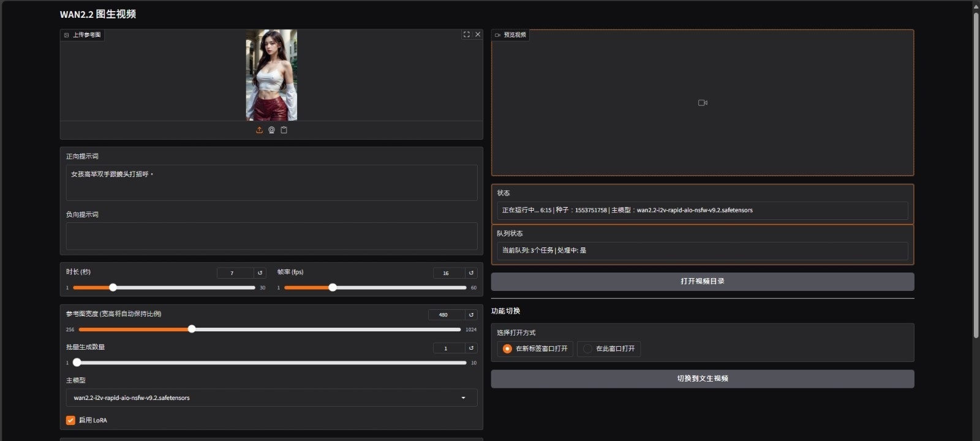Select 在新标签窗口打开 radio option

[x=507, y=349]
